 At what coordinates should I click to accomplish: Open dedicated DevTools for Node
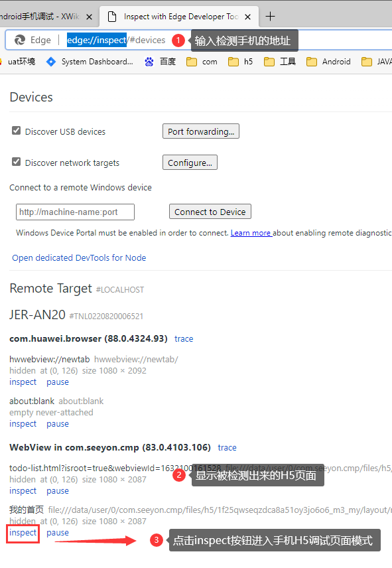coord(79,257)
